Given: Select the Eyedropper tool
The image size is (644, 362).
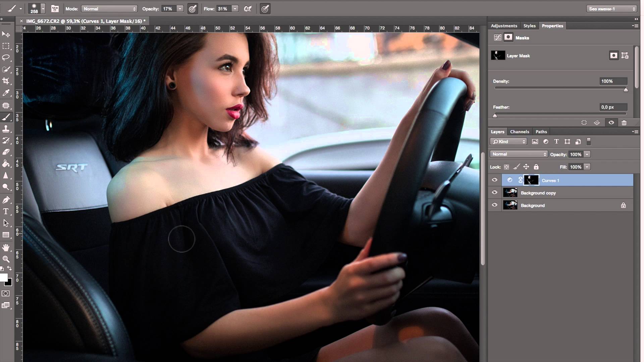Looking at the screenshot, I should point(6,93).
